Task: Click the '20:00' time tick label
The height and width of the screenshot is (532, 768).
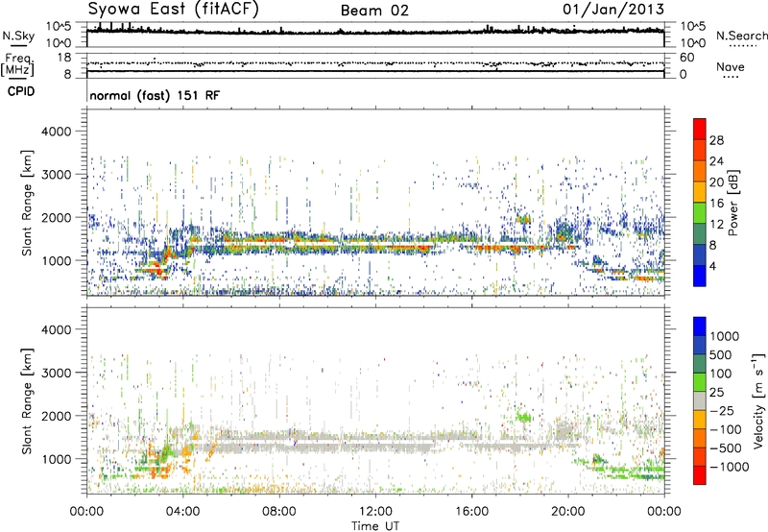Action: coord(567,512)
